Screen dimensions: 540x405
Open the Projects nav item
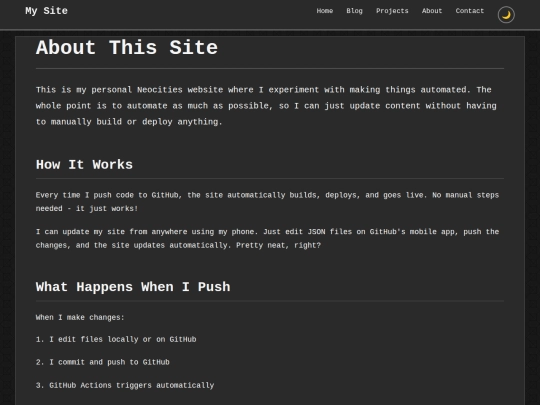tap(392, 11)
